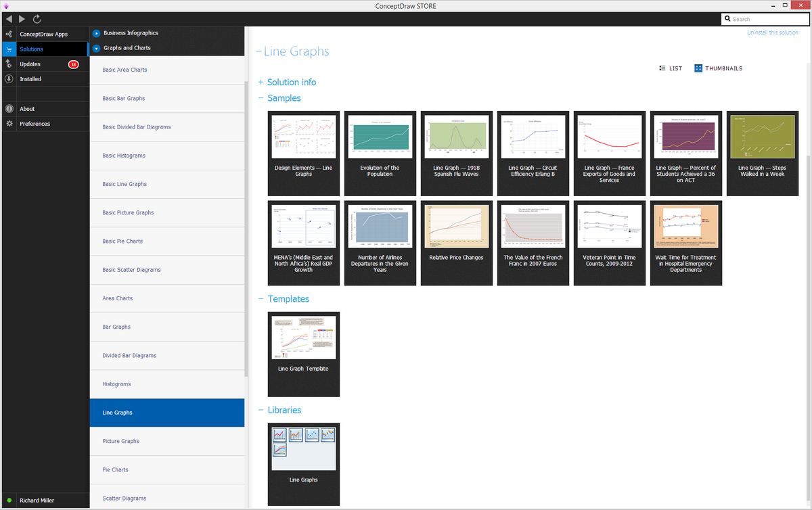This screenshot has height=510, width=812.
Task: Select Bar Graphs in list
Action: pos(167,327)
